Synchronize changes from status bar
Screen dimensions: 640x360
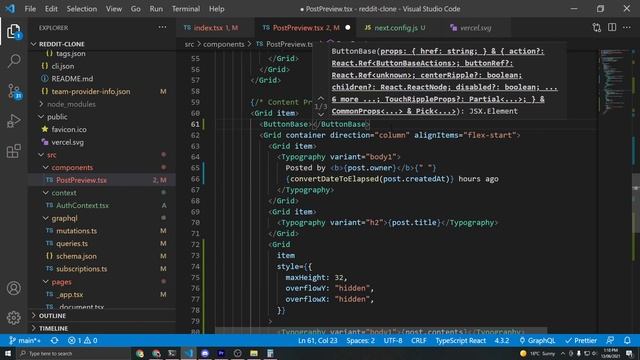pos(54,340)
